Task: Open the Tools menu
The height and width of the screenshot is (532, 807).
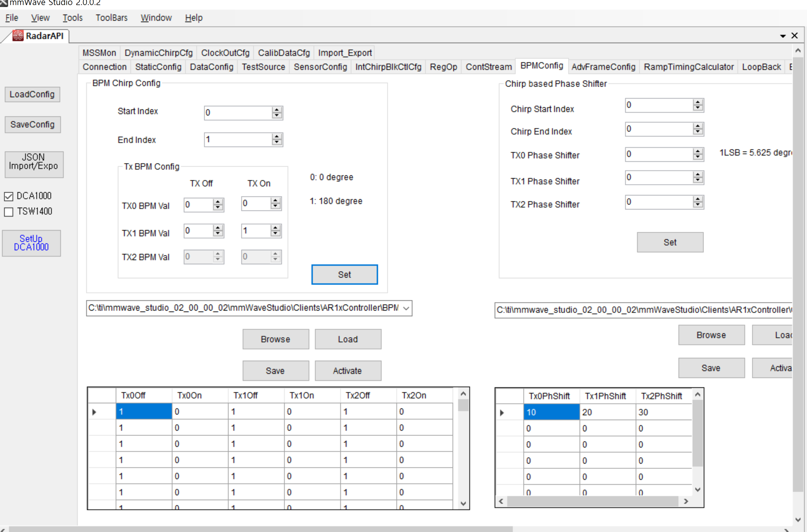Action: 73,18
